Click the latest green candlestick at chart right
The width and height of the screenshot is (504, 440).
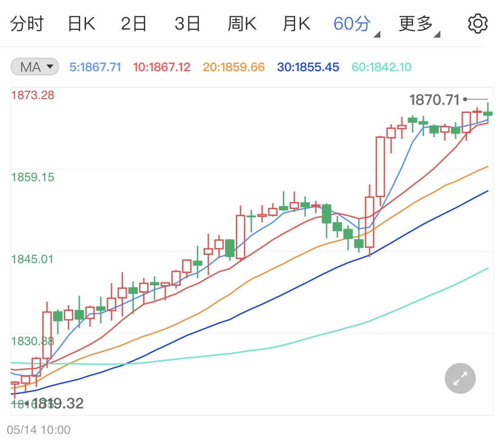[488, 113]
